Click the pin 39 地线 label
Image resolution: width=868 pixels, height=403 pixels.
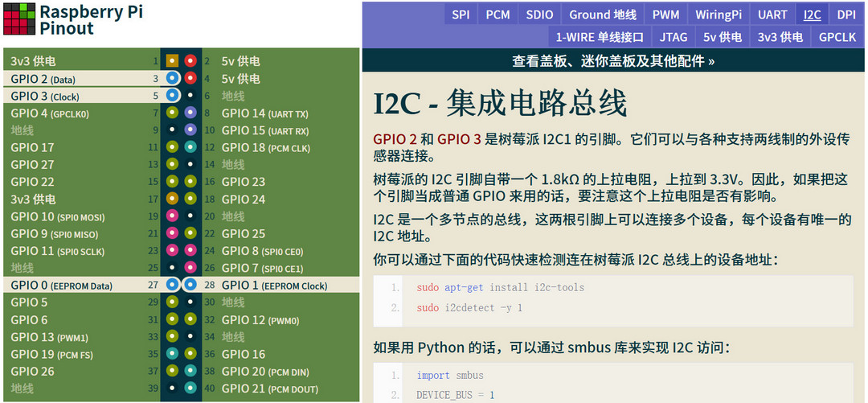tap(23, 388)
